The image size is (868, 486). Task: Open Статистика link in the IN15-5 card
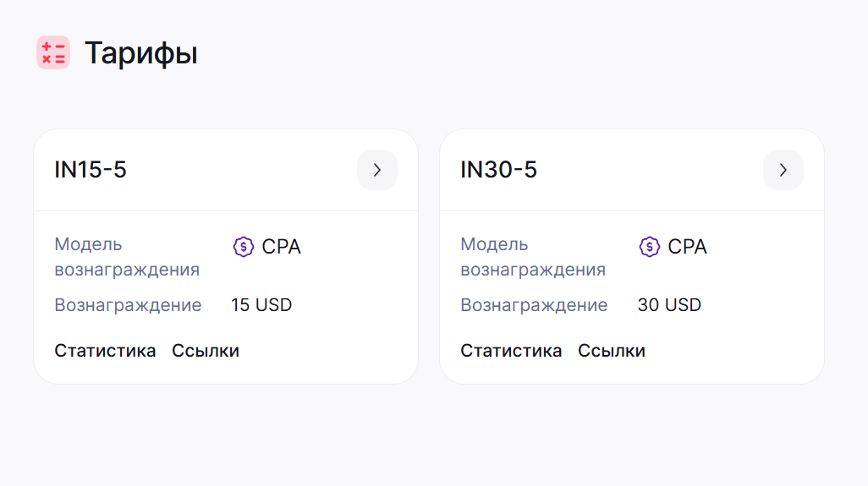pyautogui.click(x=105, y=351)
